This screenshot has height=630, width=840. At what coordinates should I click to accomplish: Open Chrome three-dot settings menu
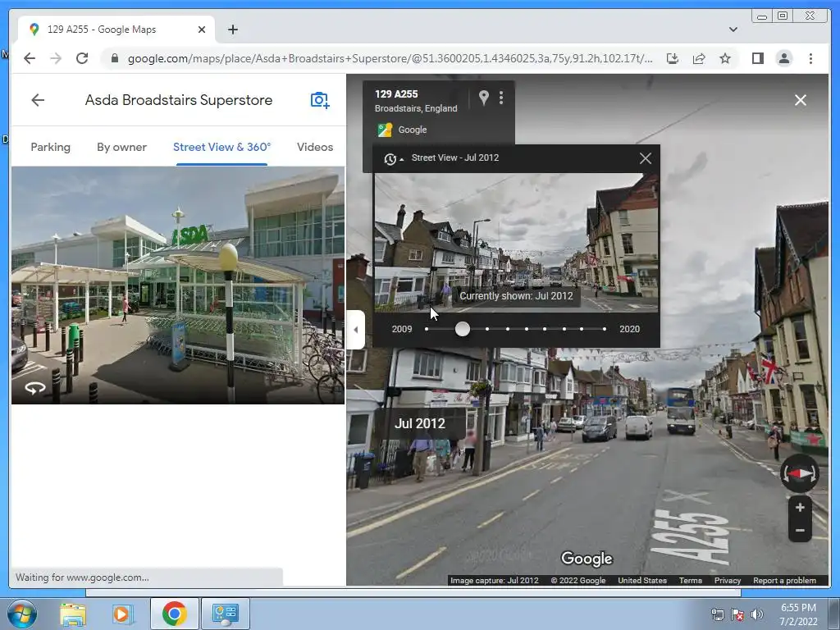click(810, 58)
